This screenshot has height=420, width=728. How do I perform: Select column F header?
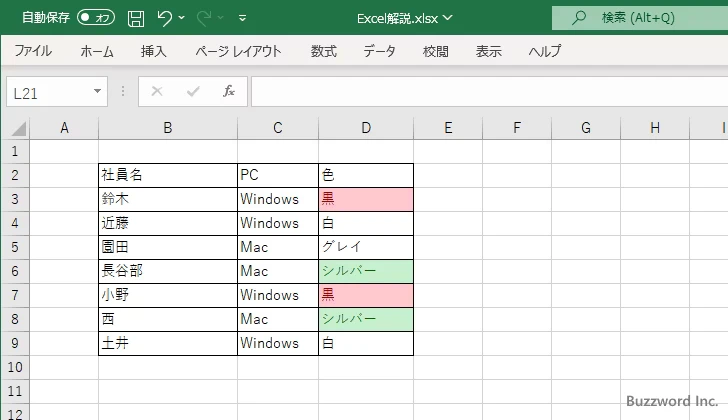point(517,128)
